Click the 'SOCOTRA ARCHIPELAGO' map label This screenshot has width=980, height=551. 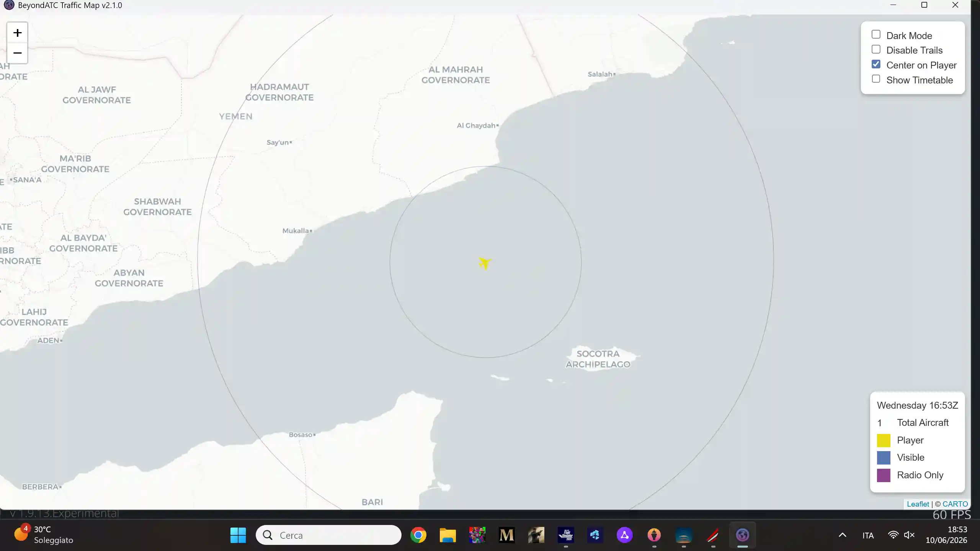[598, 359]
